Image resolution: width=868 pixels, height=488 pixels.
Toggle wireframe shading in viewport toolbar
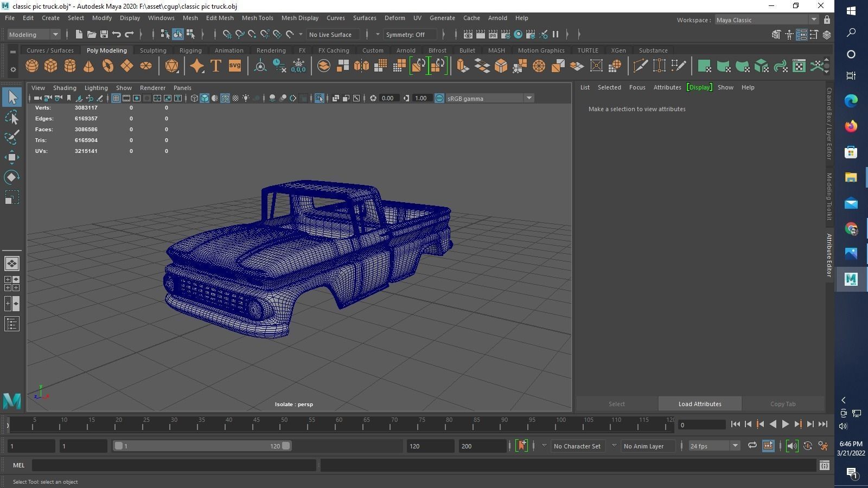point(194,98)
